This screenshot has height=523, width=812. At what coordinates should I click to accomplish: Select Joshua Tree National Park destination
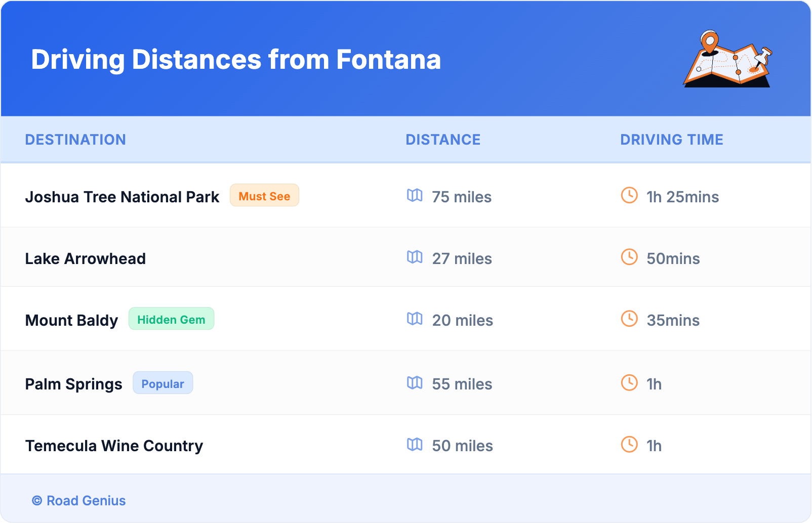coord(122,197)
